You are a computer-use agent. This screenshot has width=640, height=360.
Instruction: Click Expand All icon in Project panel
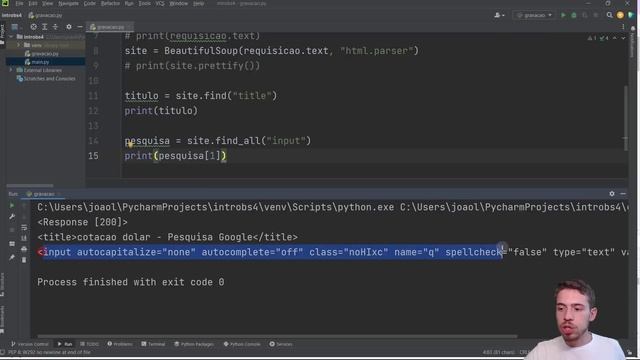click(44, 27)
